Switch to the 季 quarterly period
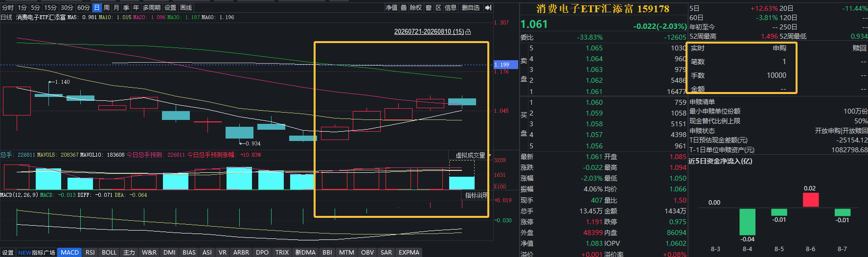The width and height of the screenshot is (868, 257). (126, 7)
